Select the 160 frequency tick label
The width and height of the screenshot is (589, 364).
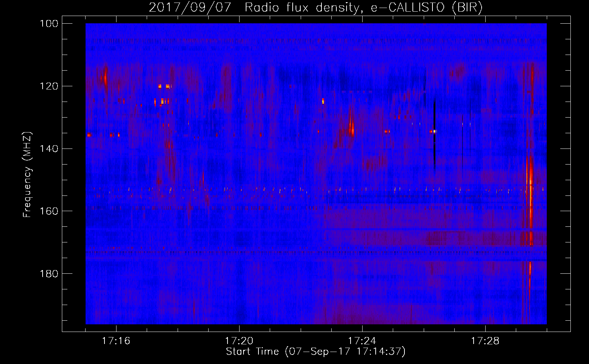coord(50,211)
